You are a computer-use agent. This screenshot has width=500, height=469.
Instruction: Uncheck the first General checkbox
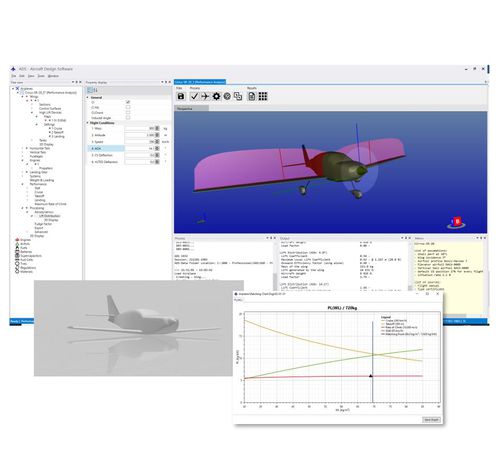[x=128, y=102]
